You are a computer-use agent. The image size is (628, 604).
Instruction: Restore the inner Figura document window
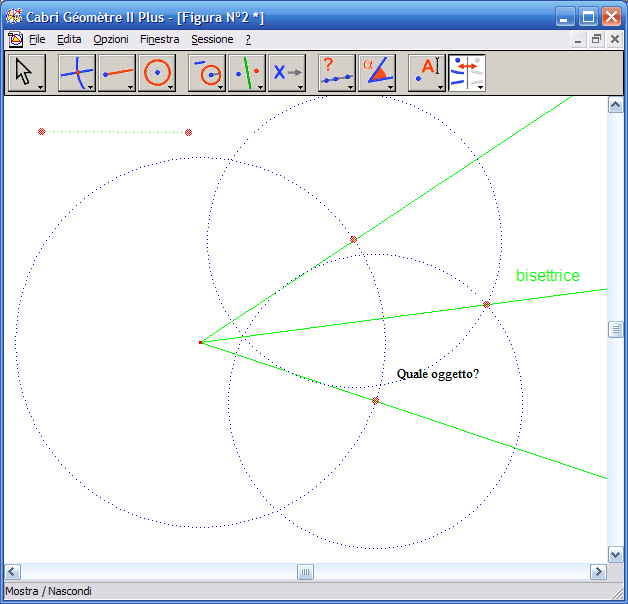[x=596, y=40]
